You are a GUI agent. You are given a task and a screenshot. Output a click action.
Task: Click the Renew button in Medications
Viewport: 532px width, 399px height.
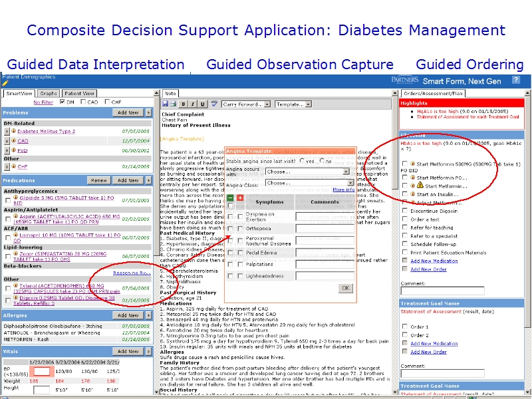(x=98, y=180)
